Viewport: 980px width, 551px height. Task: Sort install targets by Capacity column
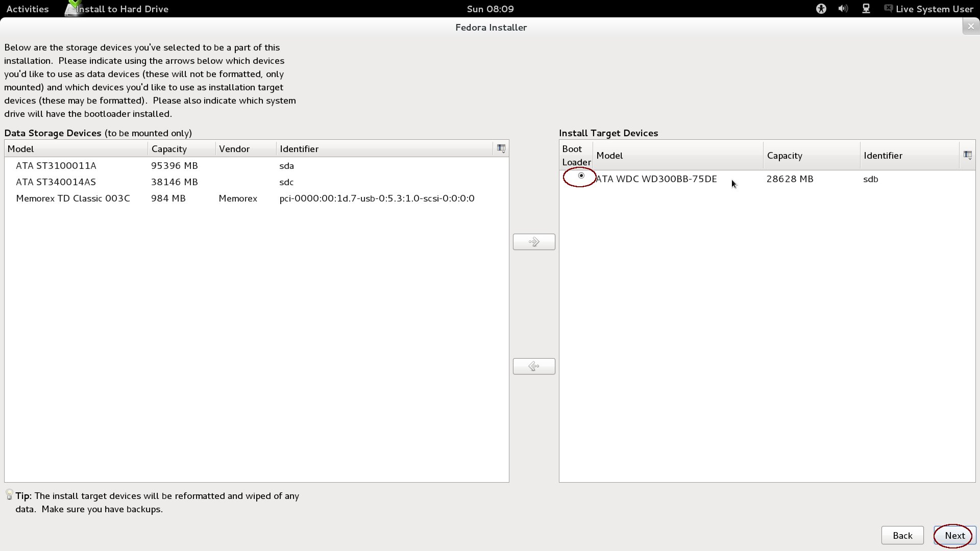coord(812,155)
